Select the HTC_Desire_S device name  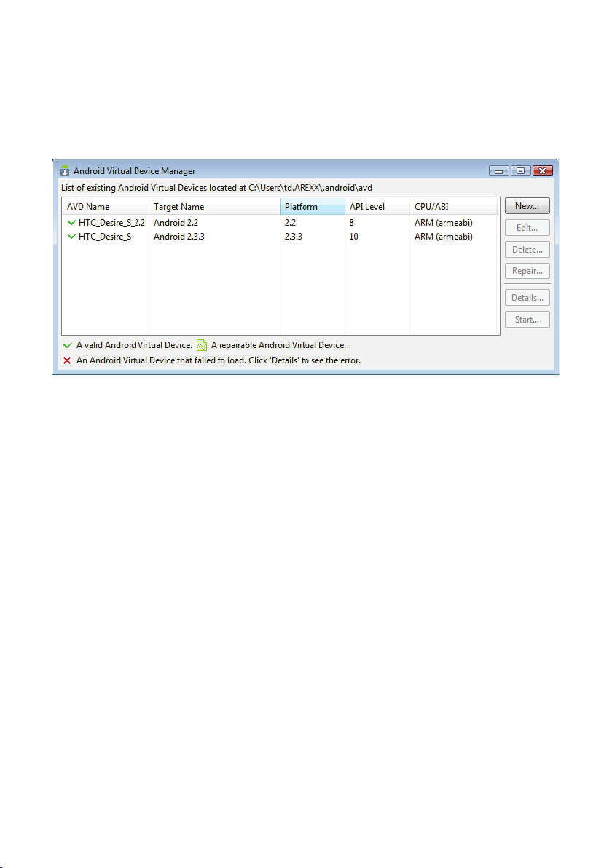(105, 237)
